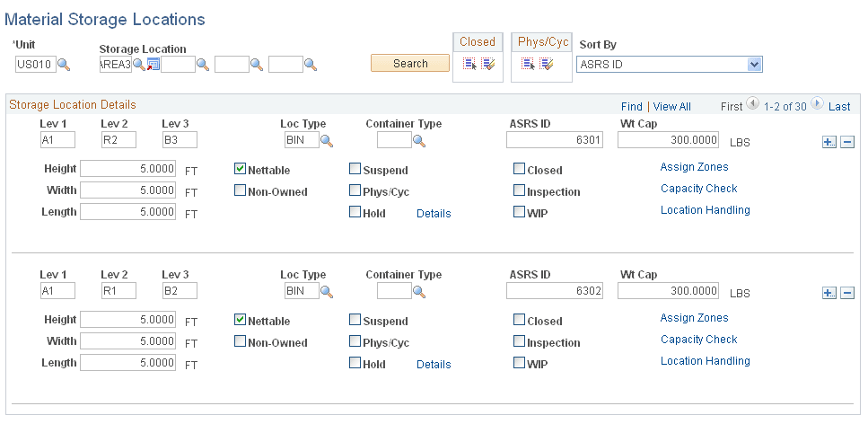Click the Wt Cap field for ASRS 6301

[x=669, y=140]
